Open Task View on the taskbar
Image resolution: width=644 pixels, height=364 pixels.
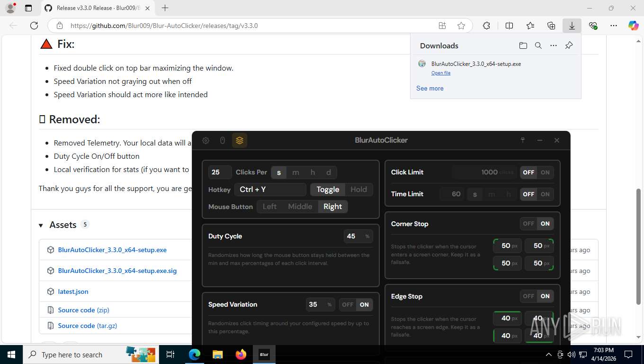click(x=170, y=355)
